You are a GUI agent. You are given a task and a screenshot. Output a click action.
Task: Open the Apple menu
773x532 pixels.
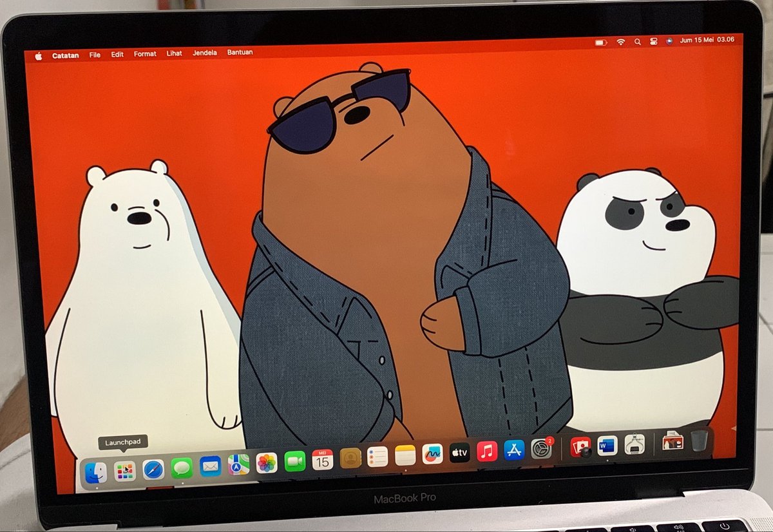pyautogui.click(x=38, y=56)
